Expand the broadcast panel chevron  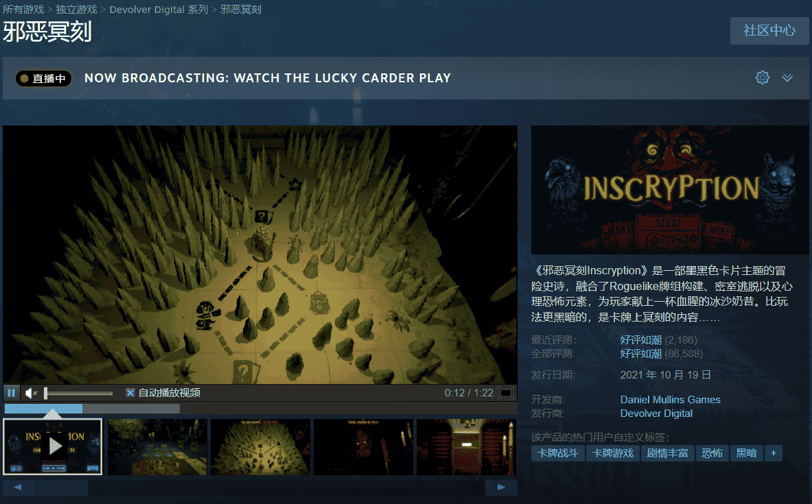tap(787, 77)
